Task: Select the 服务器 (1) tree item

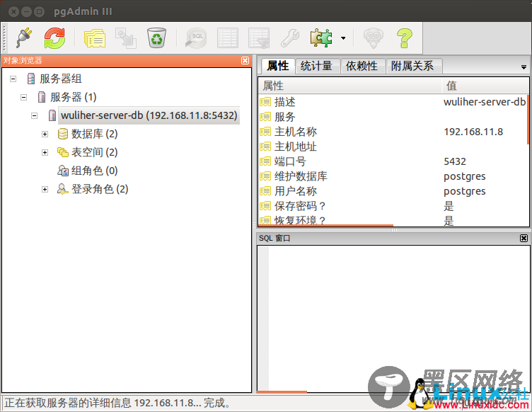Action: pyautogui.click(x=74, y=97)
